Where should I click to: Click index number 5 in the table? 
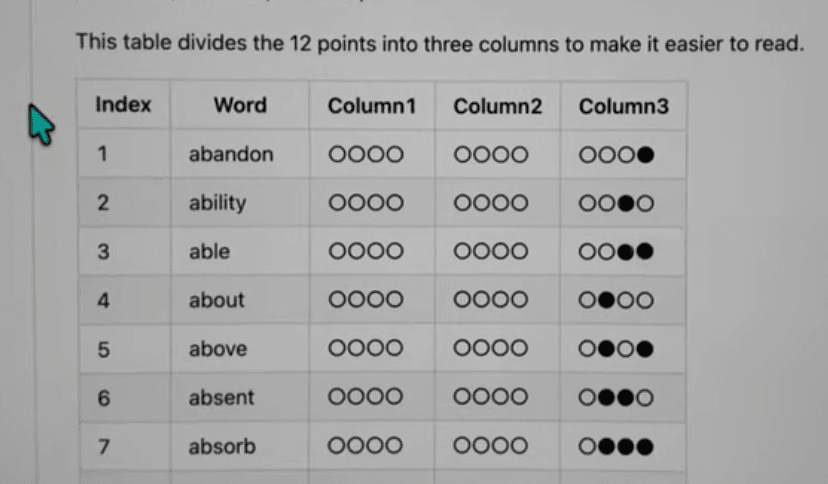click(x=103, y=349)
